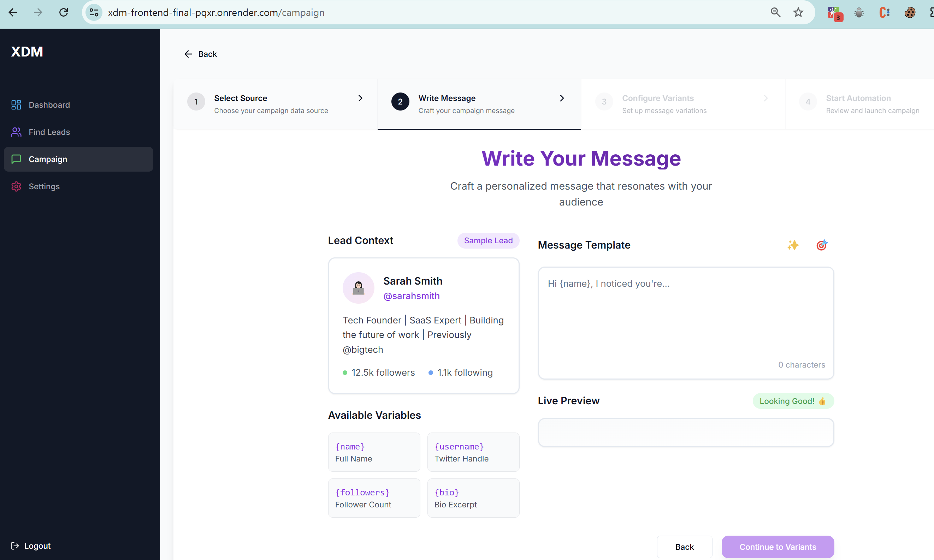934x560 pixels.
Task: Click the Available Variables heading
Action: click(x=374, y=415)
